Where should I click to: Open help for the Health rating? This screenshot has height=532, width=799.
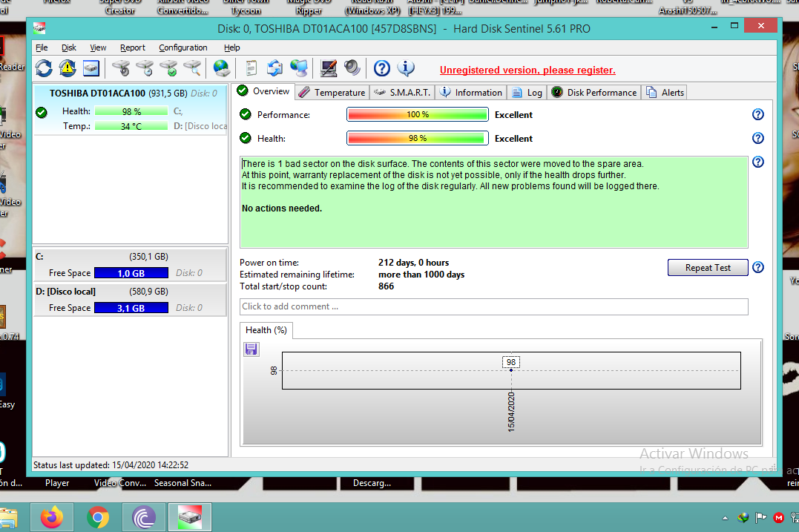tap(757, 138)
